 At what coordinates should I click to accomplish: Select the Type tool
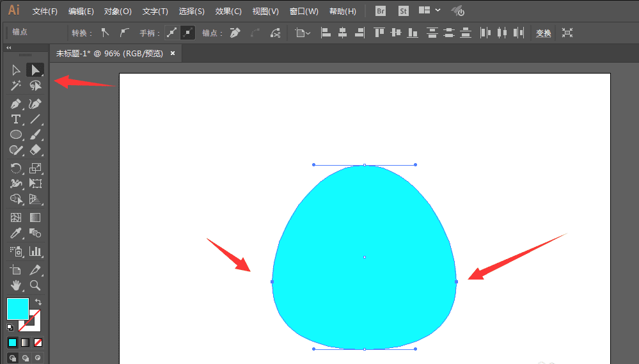click(16, 119)
